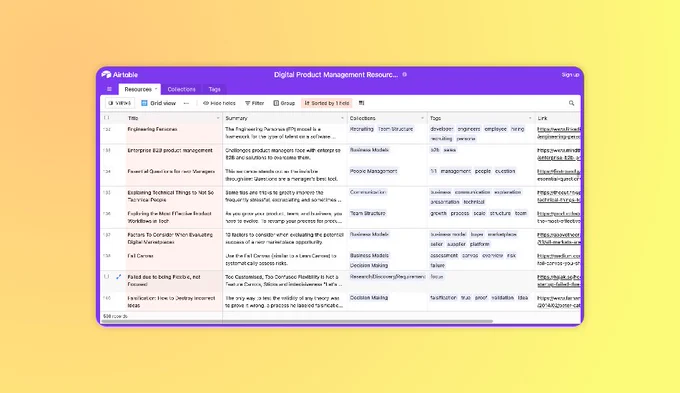This screenshot has height=393, width=680.
Task: Select the Exploring the Most Effective Product Workflows cell
Action: 174,217
